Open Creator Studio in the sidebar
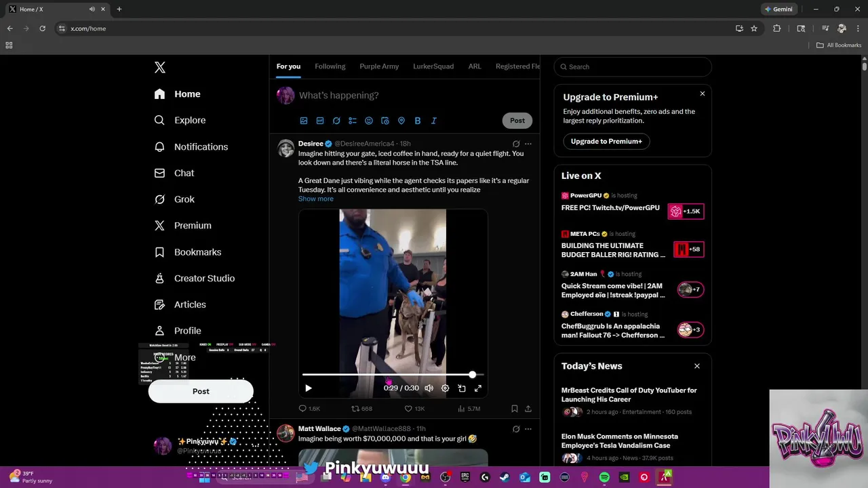868x488 pixels. point(195,279)
